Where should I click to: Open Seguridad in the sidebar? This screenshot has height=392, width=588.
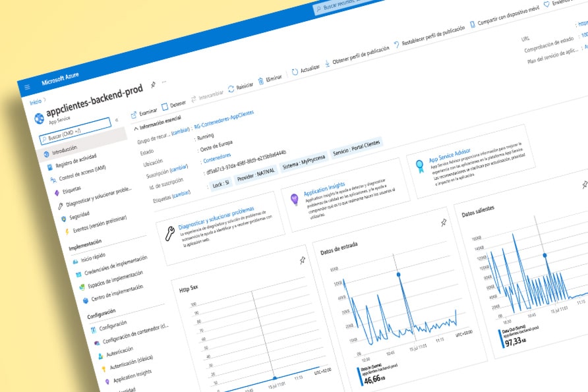79,215
